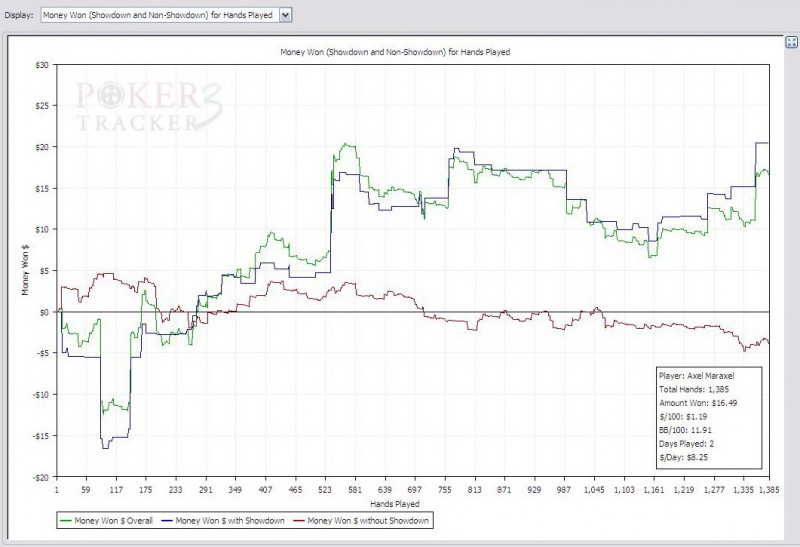Click the Total Hands: 1,385 line

(694, 389)
